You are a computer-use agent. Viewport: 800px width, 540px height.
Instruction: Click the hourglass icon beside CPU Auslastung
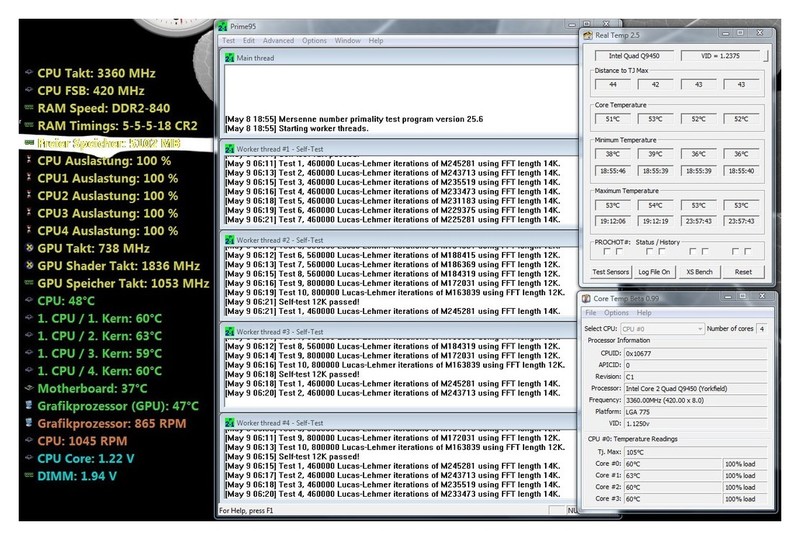[29, 160]
